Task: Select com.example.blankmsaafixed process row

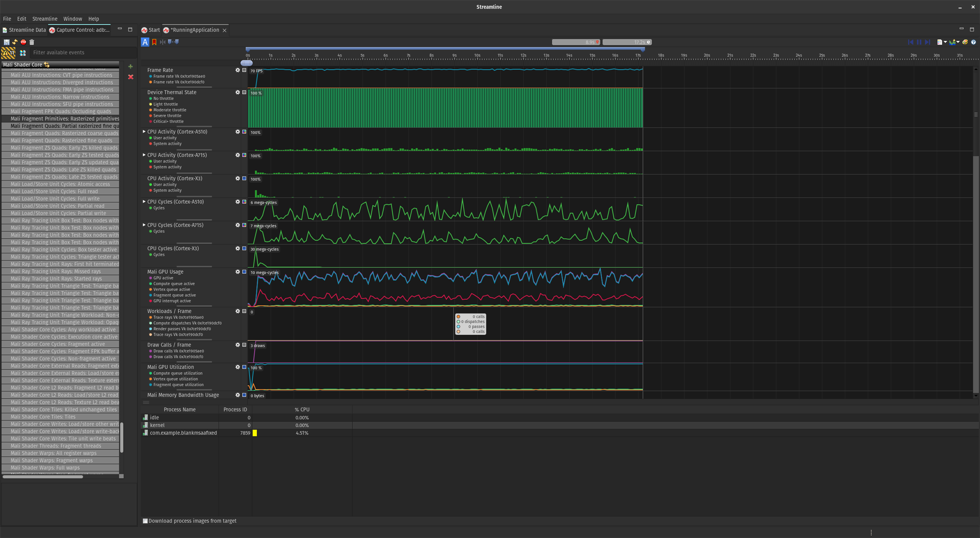Action: 183,433
